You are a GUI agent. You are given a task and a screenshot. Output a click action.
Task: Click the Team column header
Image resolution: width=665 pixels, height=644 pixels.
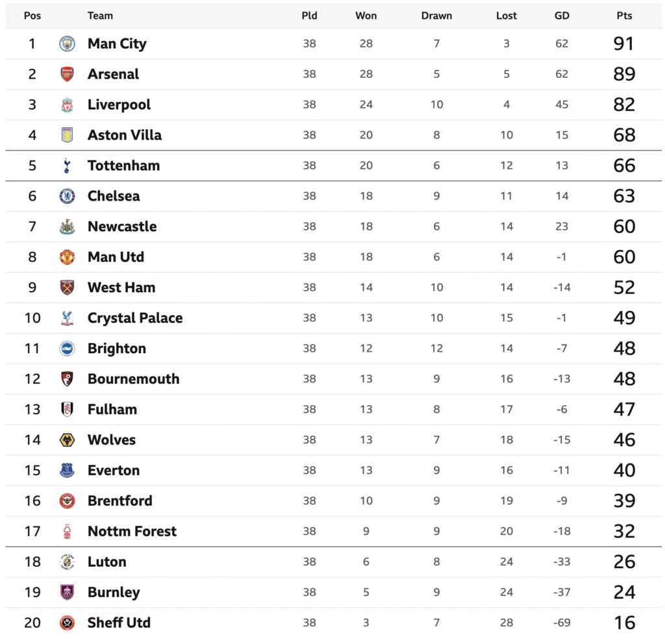(x=100, y=16)
